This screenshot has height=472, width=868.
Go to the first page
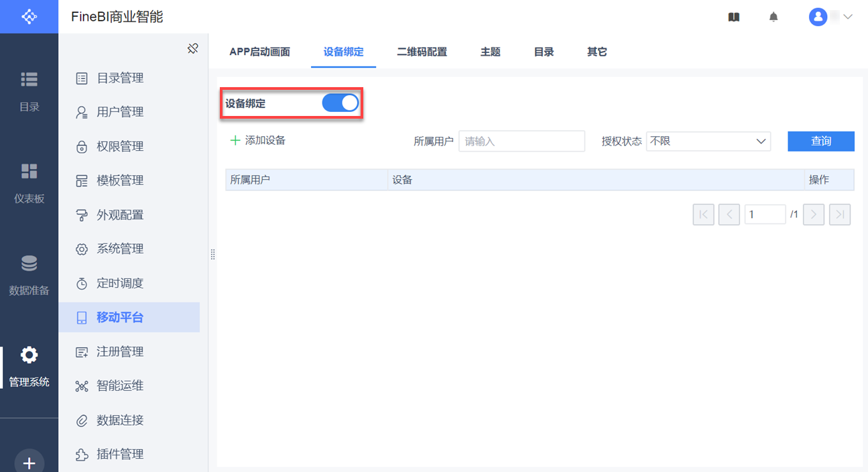tap(703, 215)
